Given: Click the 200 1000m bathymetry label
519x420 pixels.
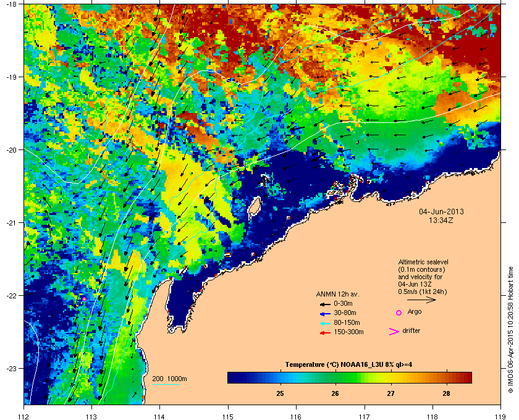Looking at the screenshot, I should pyautogui.click(x=169, y=379).
